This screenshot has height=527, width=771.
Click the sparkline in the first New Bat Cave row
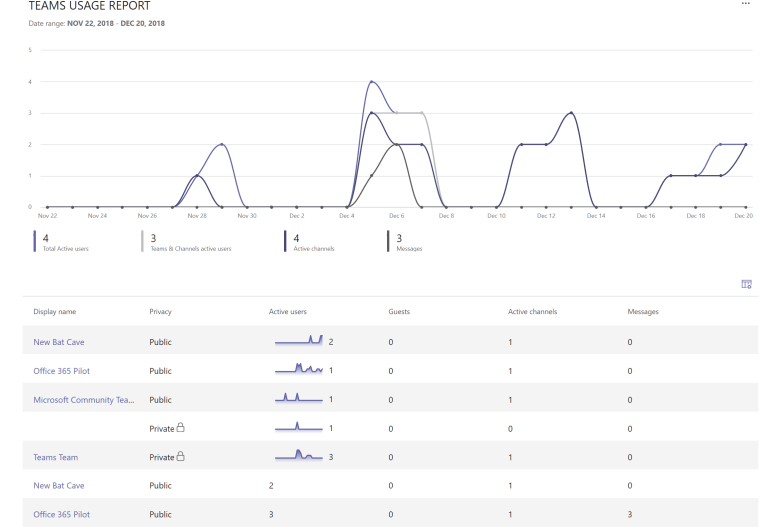click(x=299, y=341)
